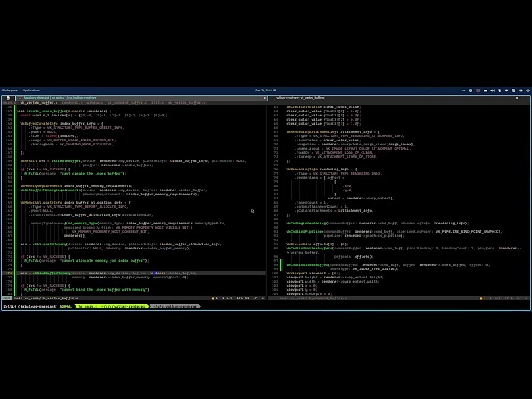The image size is (532, 399).
Task: Switch to vk_command_buffer.c buffer tab
Action: coord(127,102)
